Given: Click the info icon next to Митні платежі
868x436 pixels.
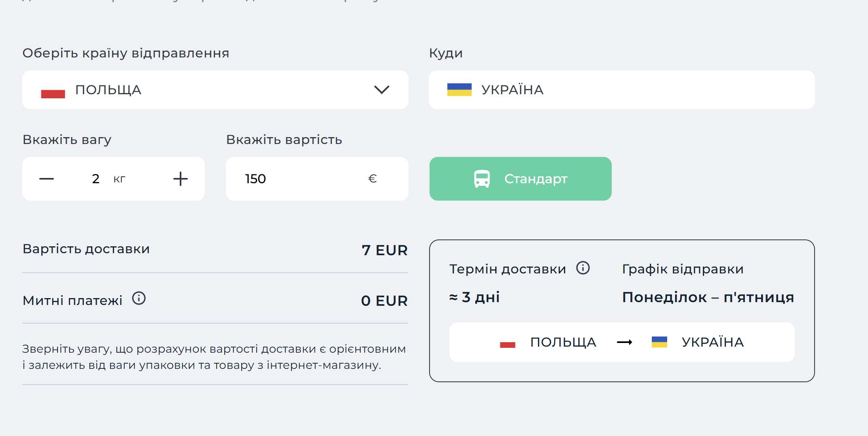Looking at the screenshot, I should [x=139, y=298].
